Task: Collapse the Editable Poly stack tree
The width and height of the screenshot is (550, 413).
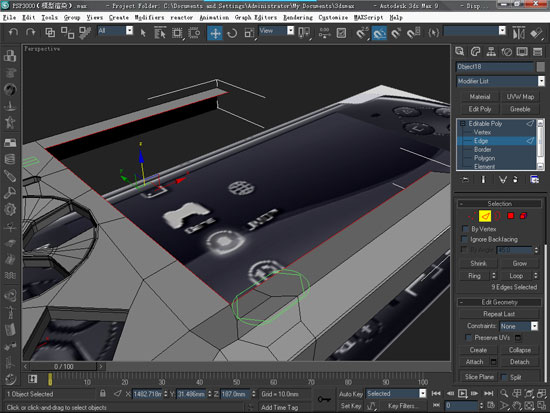Action: pos(463,124)
